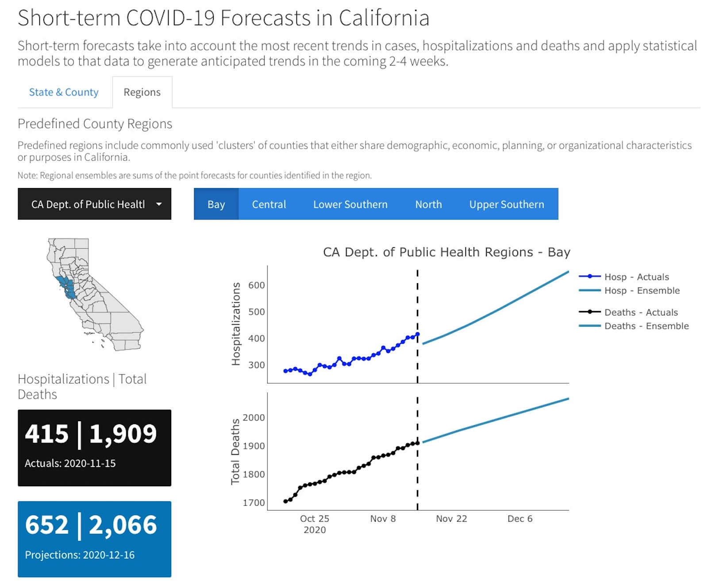The width and height of the screenshot is (708, 588).
Task: Switch to Upper Southern region
Action: coord(507,204)
